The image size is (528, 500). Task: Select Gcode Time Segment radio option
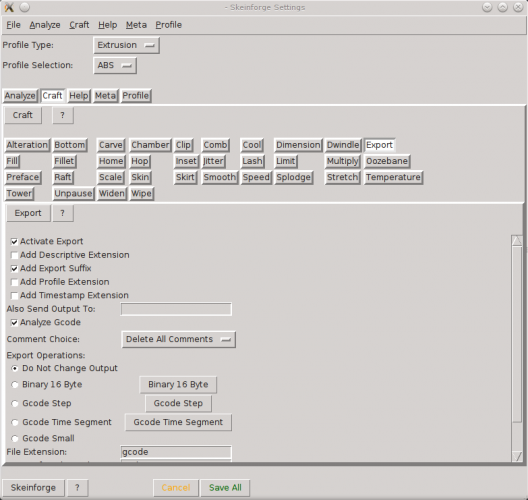pos(15,422)
